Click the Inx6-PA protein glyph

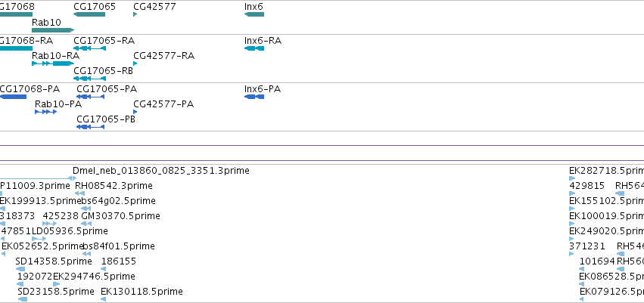[254, 97]
